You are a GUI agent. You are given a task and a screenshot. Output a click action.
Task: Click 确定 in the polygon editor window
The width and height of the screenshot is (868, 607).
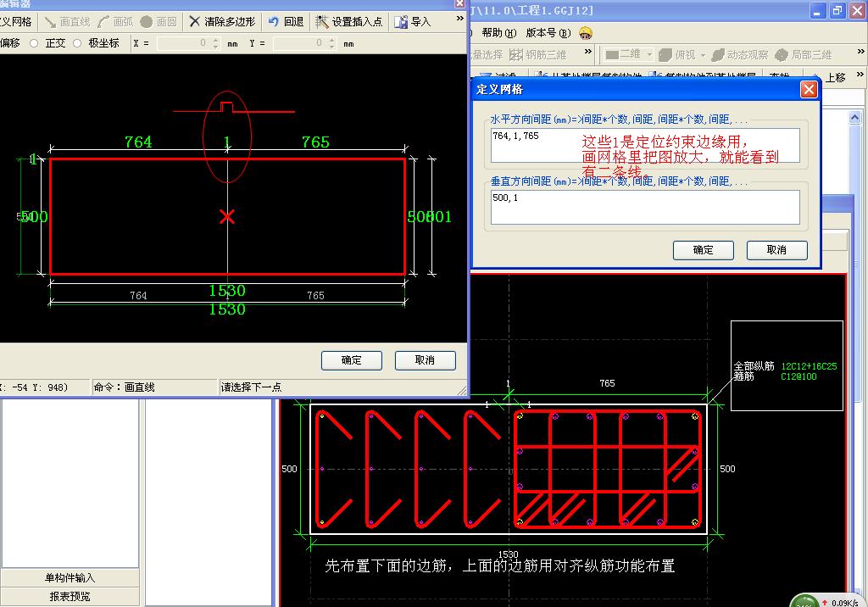pos(352,360)
